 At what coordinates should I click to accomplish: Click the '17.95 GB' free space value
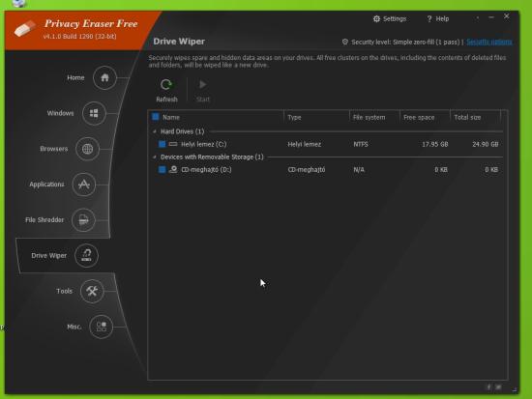point(434,144)
